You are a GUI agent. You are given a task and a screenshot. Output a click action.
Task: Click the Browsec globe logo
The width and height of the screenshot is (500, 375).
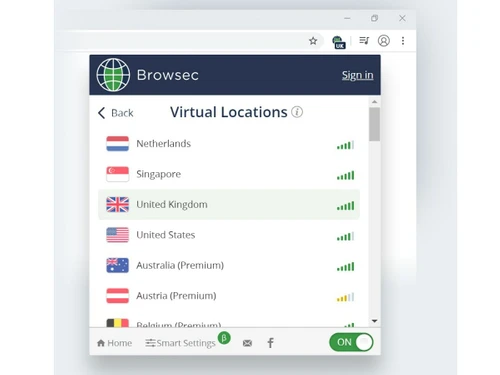113,75
